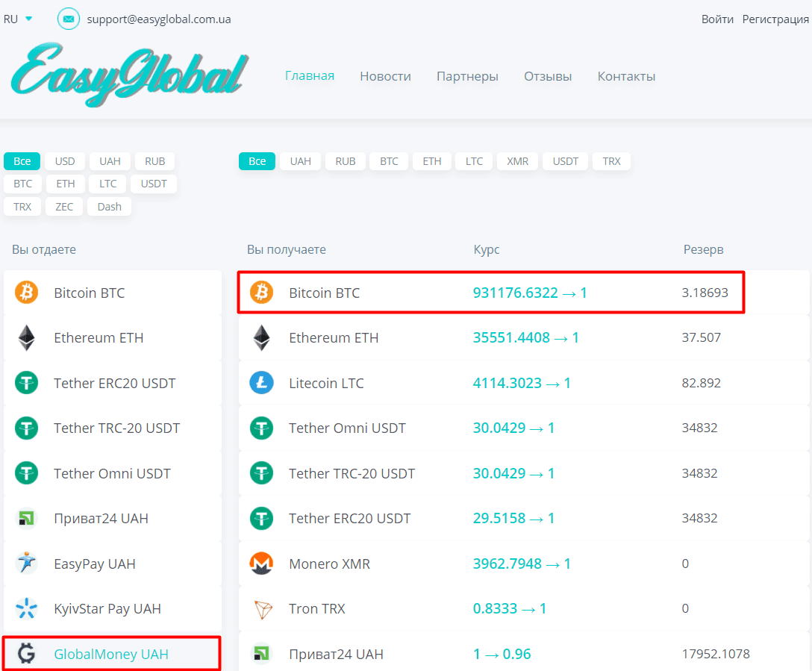Select the GlobalMoney UAH icon
This screenshot has height=671, width=812.
[26, 653]
